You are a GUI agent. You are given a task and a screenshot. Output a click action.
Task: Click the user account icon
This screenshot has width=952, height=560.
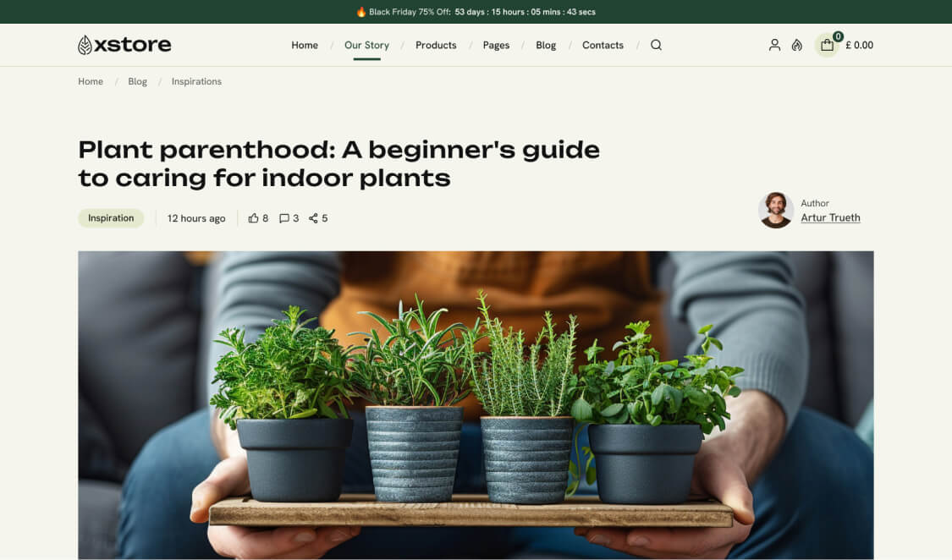click(x=774, y=46)
